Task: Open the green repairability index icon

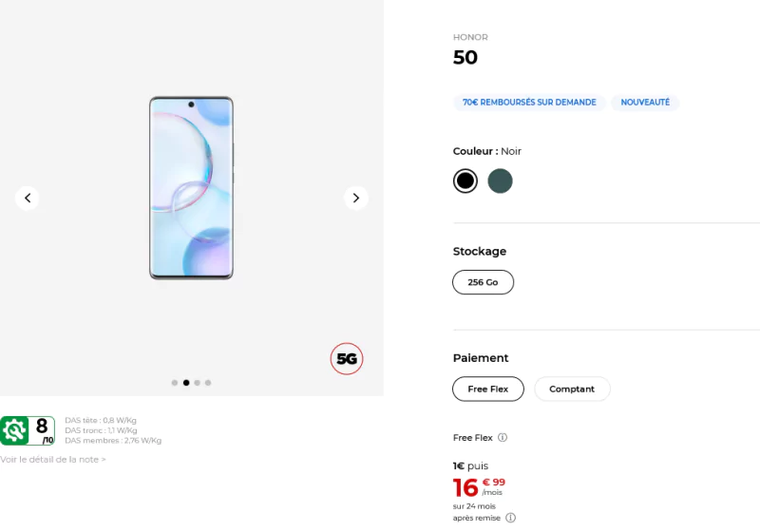Action: point(14,430)
